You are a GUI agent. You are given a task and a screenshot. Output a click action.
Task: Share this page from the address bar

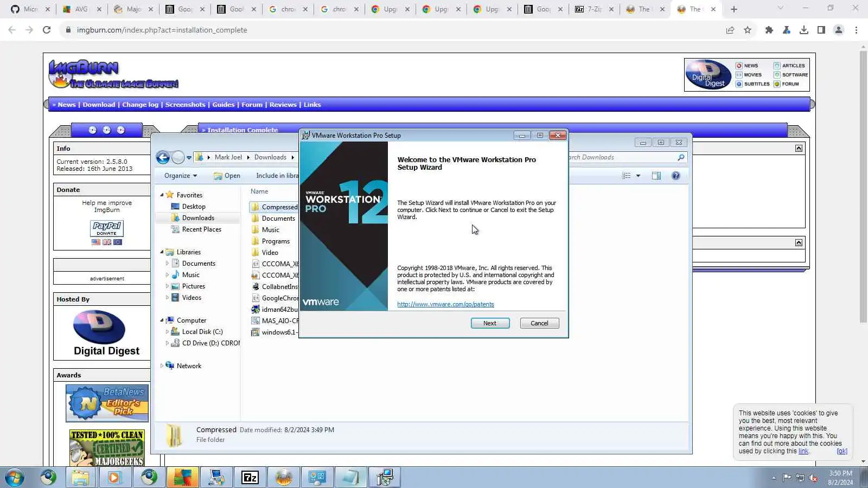(x=730, y=30)
